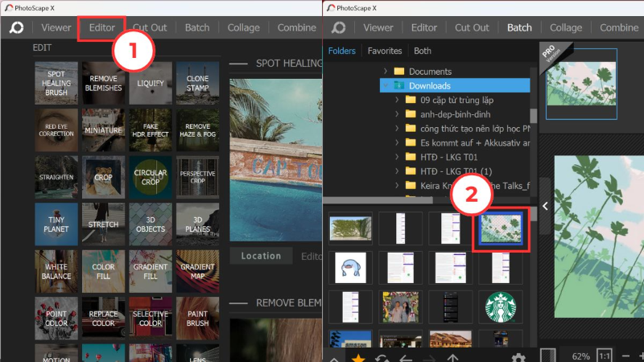Click the Location button
The width and height of the screenshot is (644, 362).
pyautogui.click(x=261, y=256)
